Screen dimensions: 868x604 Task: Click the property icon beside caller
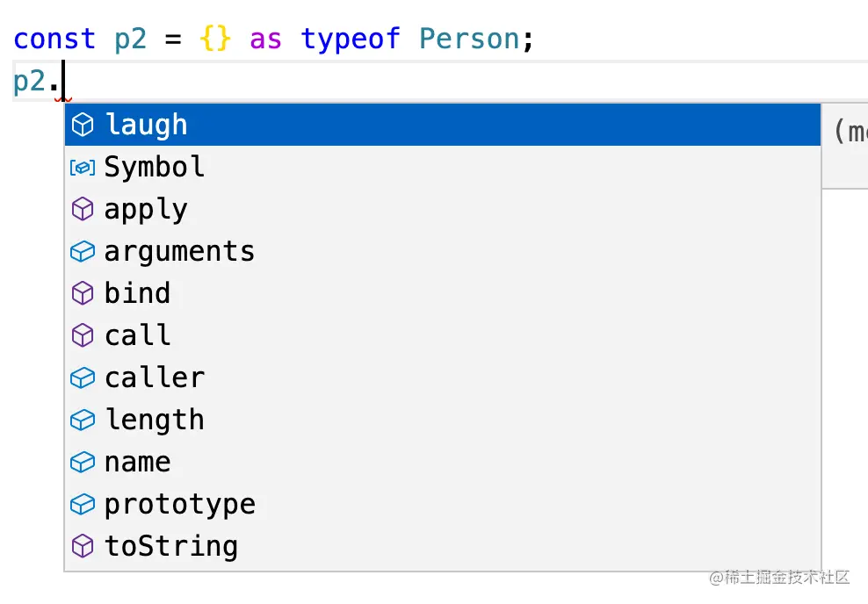pyautogui.click(x=83, y=378)
